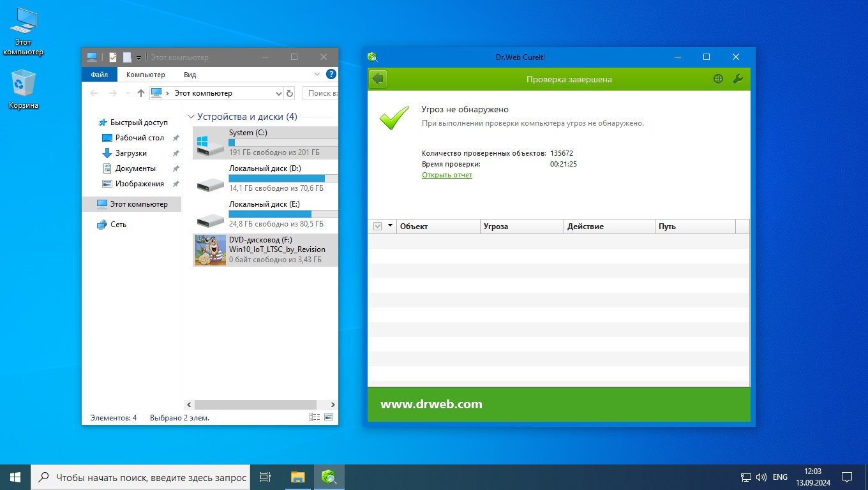Click the Explorer horizontal scrollbar right arrow

click(x=333, y=405)
